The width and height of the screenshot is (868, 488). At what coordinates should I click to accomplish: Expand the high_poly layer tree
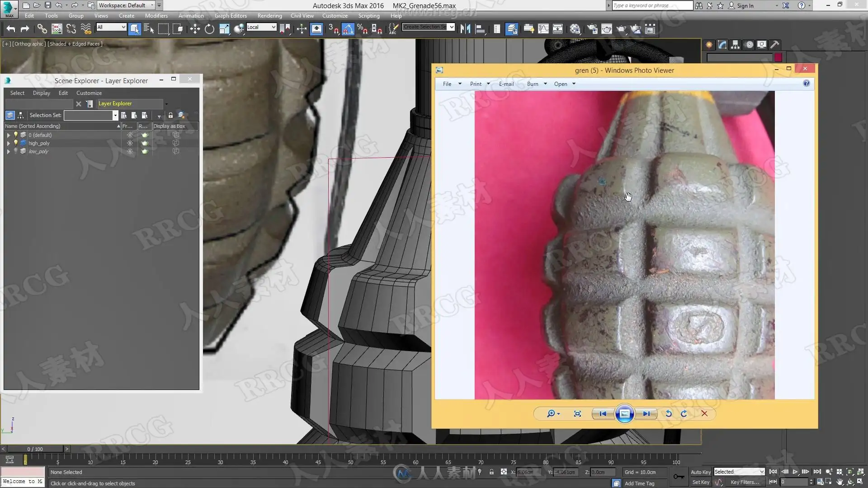point(8,143)
